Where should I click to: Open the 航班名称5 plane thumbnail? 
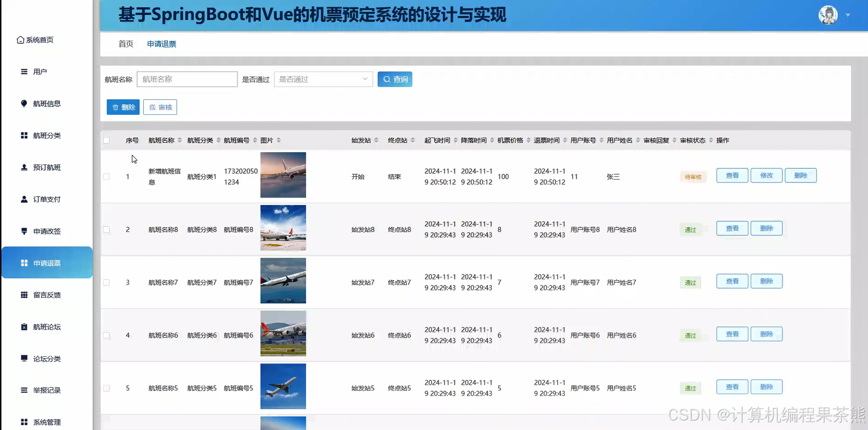(x=283, y=386)
